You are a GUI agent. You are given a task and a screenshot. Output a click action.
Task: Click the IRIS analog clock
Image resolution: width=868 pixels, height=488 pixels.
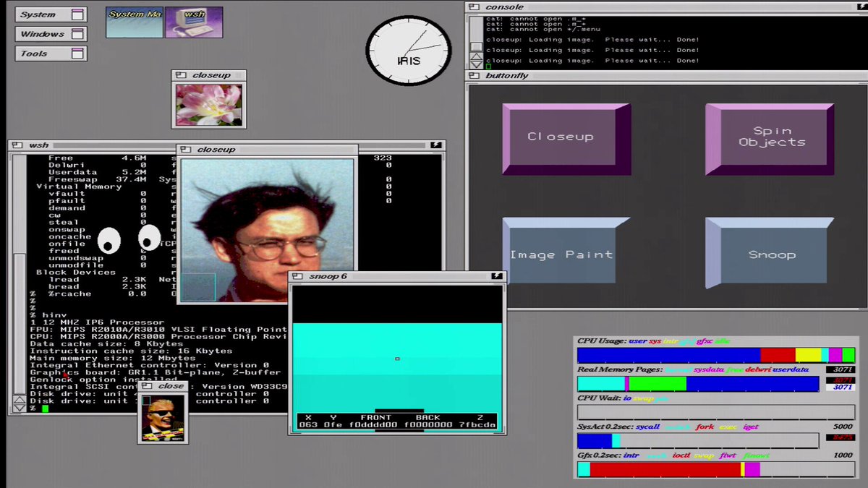[x=409, y=50]
